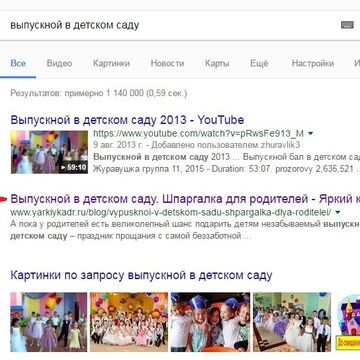Viewport: 360px width, 360px height.
Task: Open the Карты tab
Action: [217, 63]
